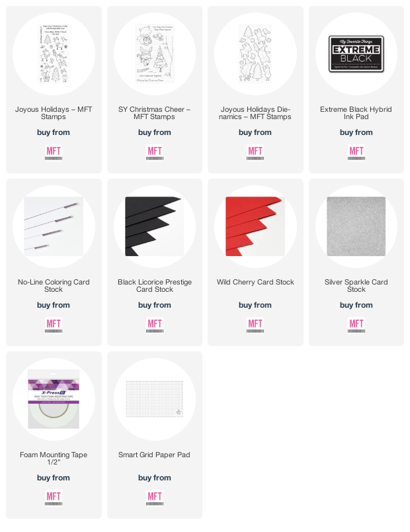This screenshot has height=532, width=410.
Task: Click the Smart Grid Paper Pad grid image
Action: click(155, 398)
